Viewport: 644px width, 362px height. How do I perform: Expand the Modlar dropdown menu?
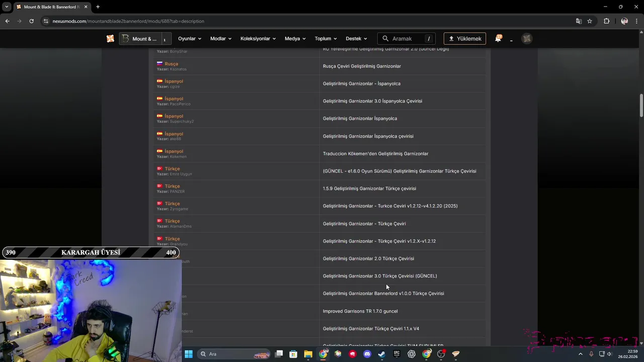tap(221, 39)
